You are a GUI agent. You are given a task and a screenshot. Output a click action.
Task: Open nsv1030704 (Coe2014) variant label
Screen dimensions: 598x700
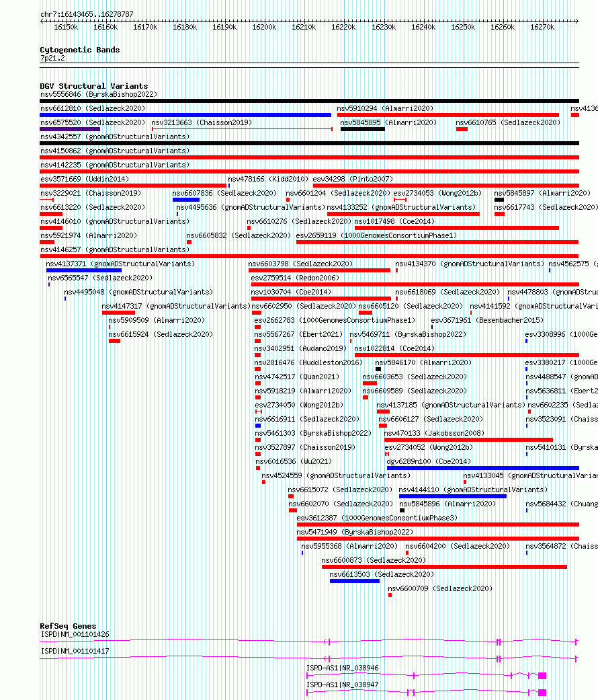(291, 292)
